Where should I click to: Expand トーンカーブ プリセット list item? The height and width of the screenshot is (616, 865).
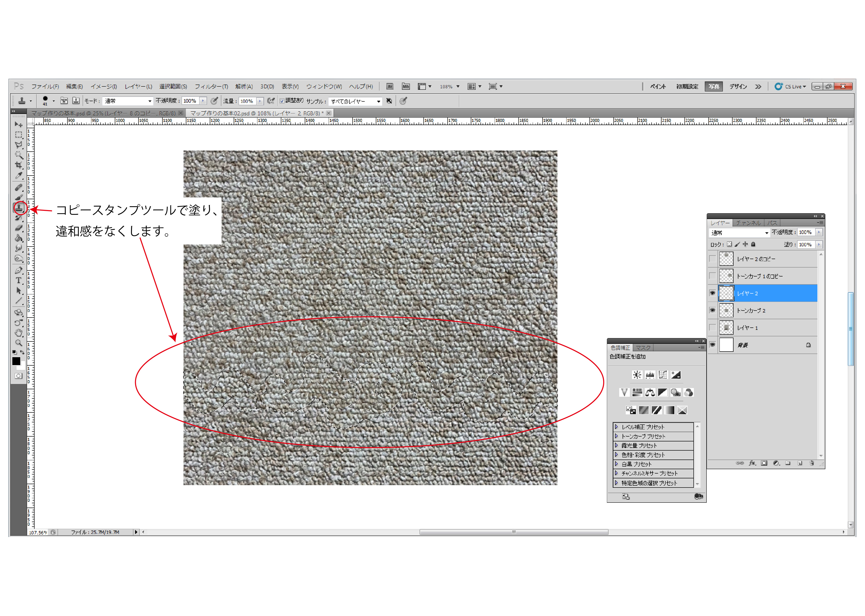click(x=616, y=436)
